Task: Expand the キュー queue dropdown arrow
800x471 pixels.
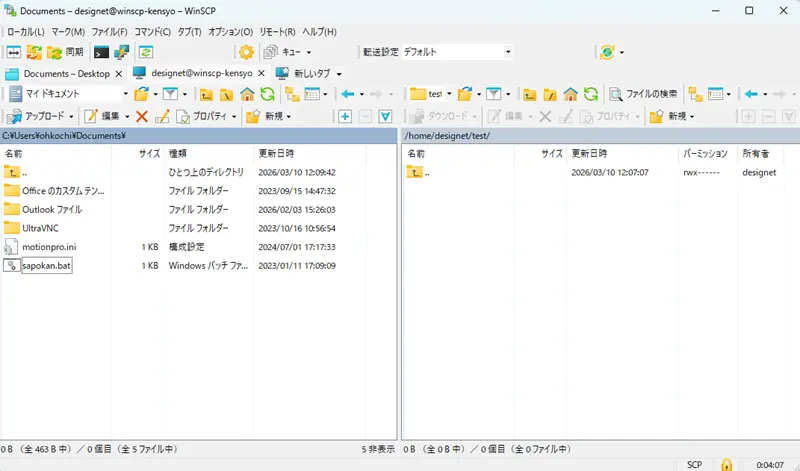Action: (x=309, y=52)
